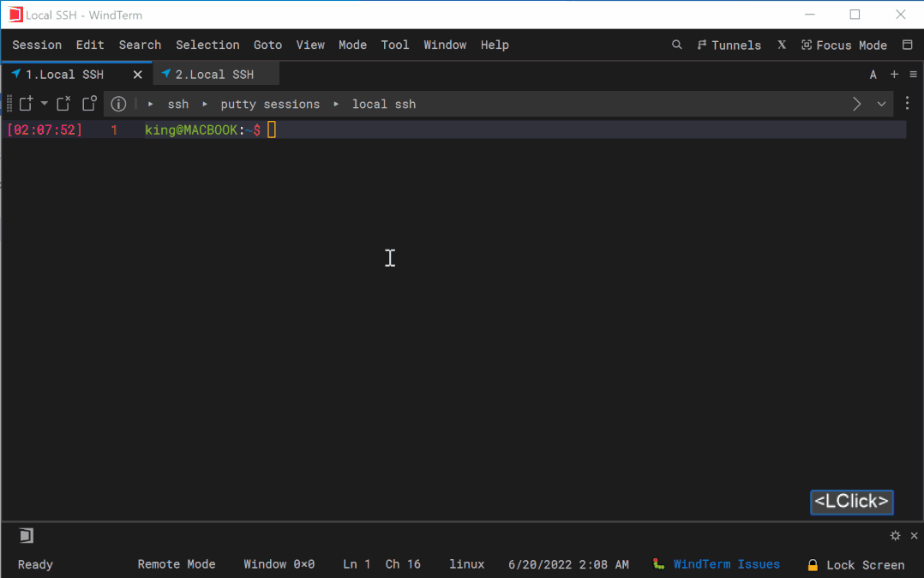Toggle Focus Mode
The width and height of the screenshot is (924, 578).
pos(843,45)
